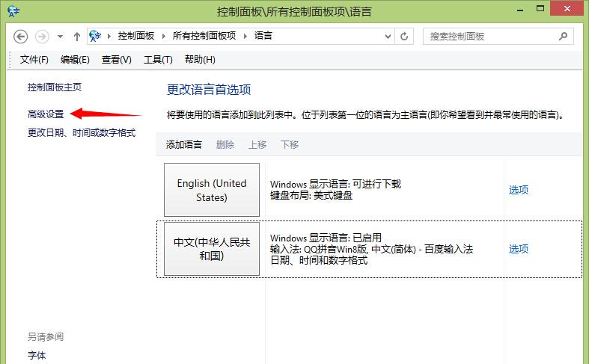The width and height of the screenshot is (589, 364).
Task: Click 下移 toolbar button
Action: 290,144
